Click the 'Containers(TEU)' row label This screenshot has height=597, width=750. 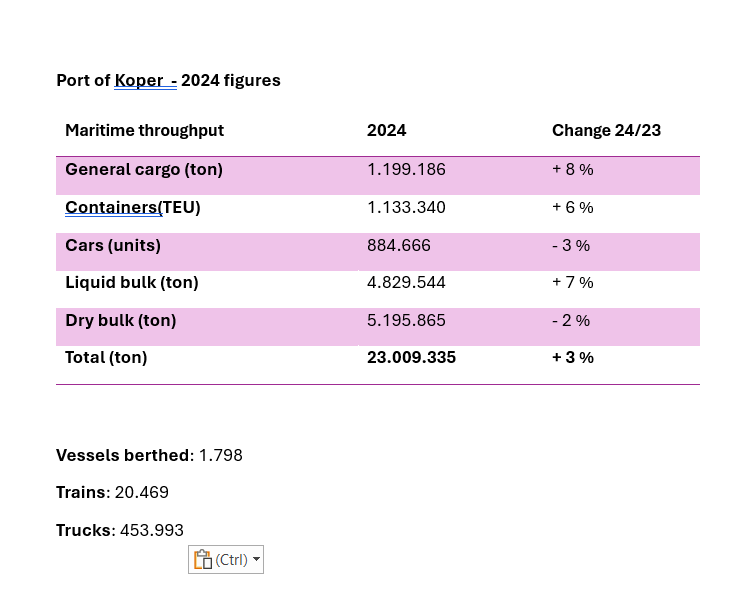(x=132, y=207)
